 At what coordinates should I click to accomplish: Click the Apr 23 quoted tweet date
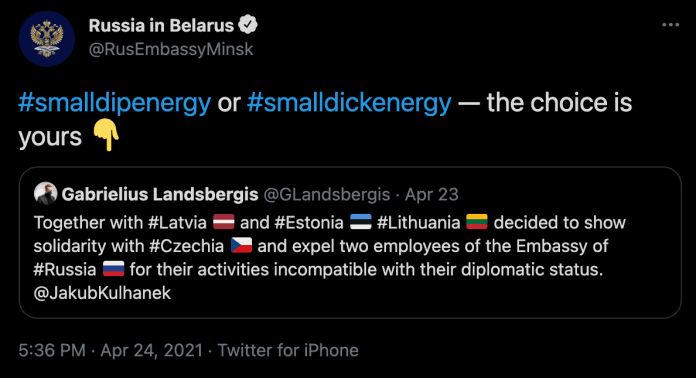[x=431, y=195]
